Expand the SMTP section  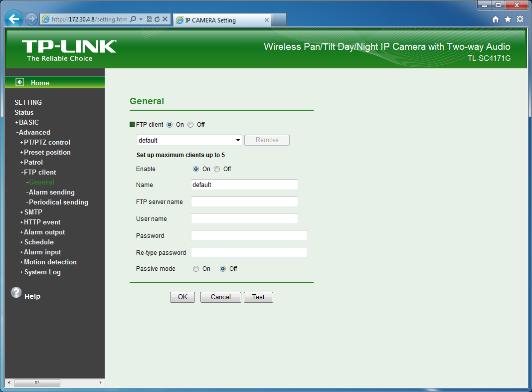click(31, 212)
